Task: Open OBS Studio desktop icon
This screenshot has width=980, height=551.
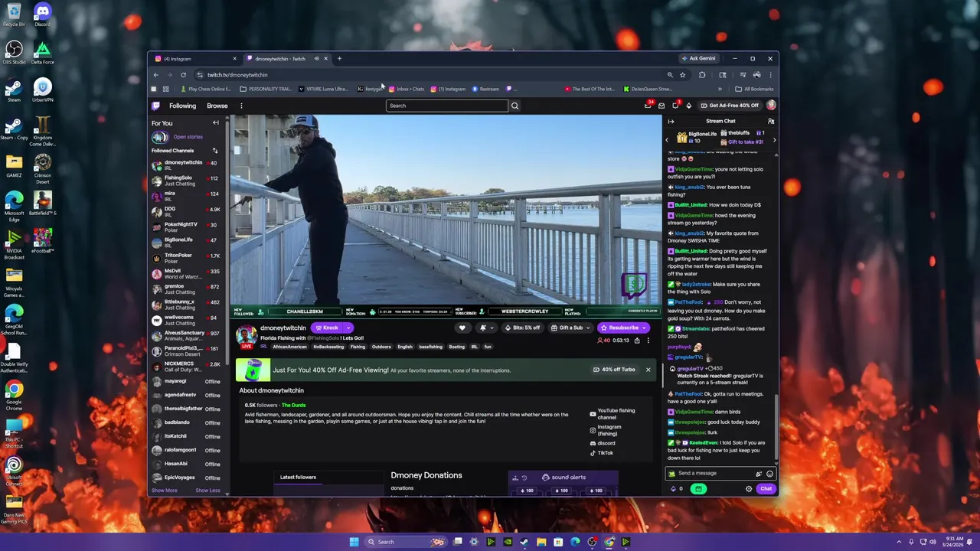Action: coord(14,53)
